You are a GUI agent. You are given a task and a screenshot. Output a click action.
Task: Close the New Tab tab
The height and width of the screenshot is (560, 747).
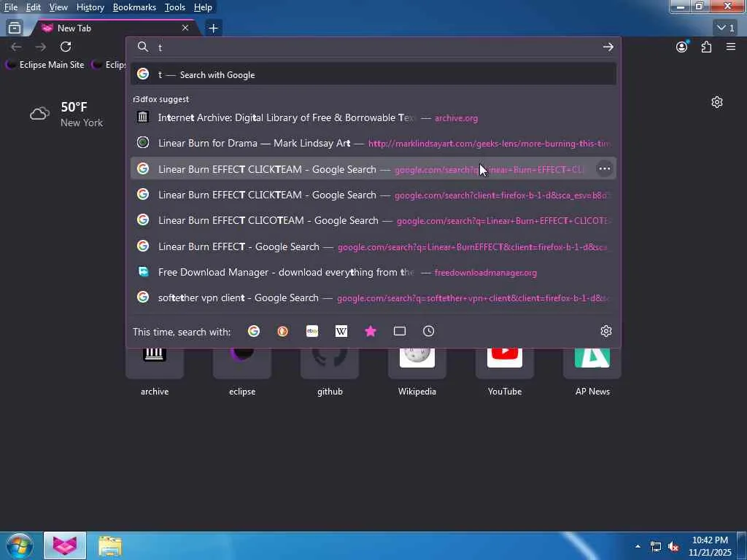[x=185, y=28]
